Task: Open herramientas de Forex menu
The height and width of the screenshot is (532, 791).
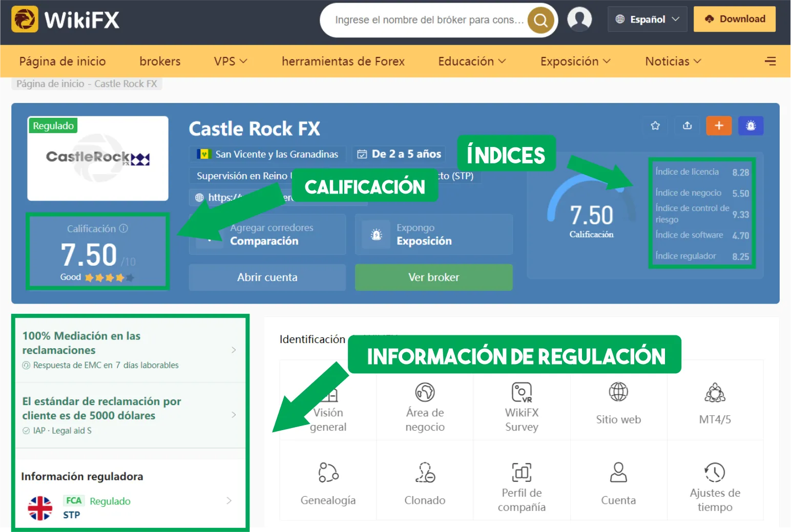Action: click(343, 61)
